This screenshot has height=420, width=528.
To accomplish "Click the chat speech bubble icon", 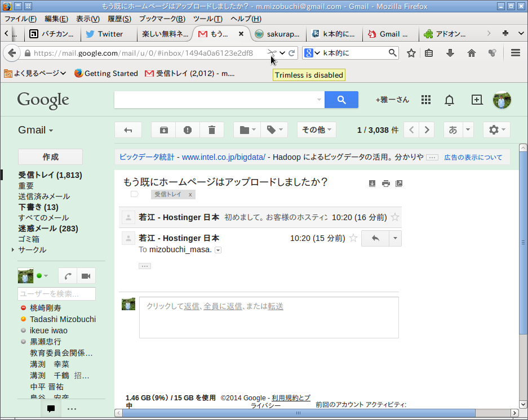I will (x=51, y=409).
